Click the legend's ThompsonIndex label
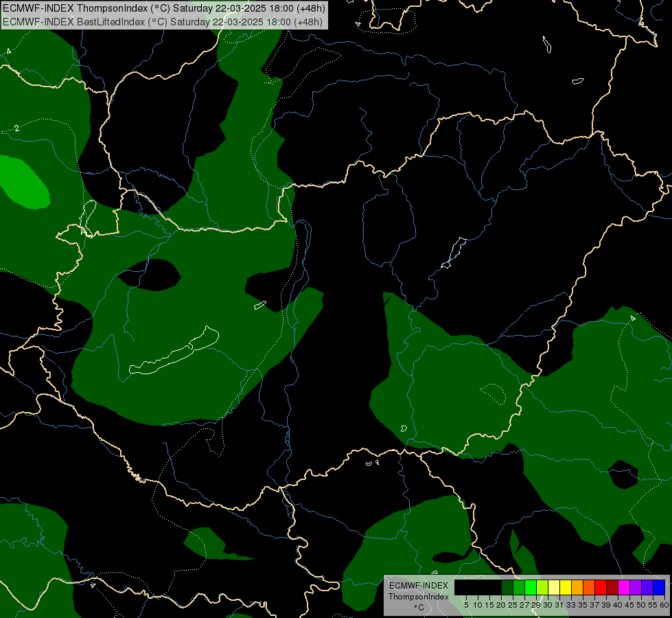Viewport: 672px width, 618px height. [x=419, y=597]
